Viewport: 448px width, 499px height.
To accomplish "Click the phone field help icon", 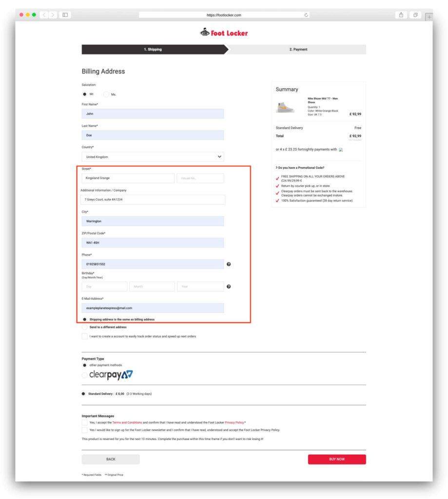I will 229,264.
